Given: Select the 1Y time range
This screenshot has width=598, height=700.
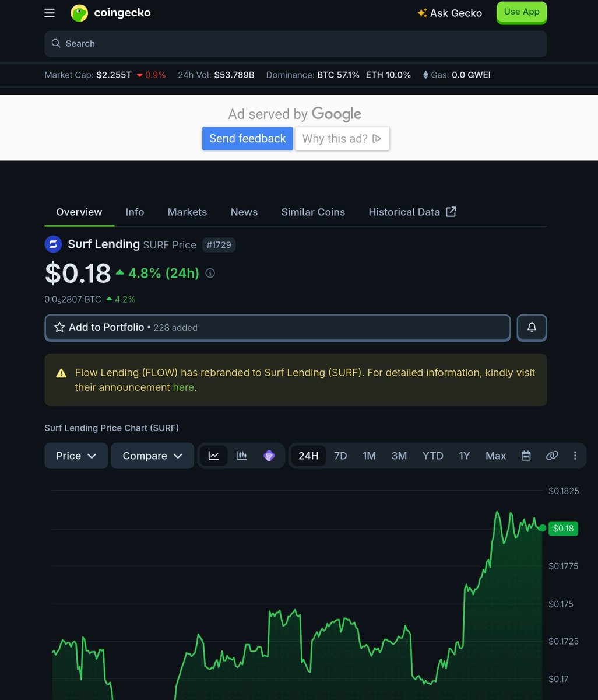Looking at the screenshot, I should tap(464, 456).
